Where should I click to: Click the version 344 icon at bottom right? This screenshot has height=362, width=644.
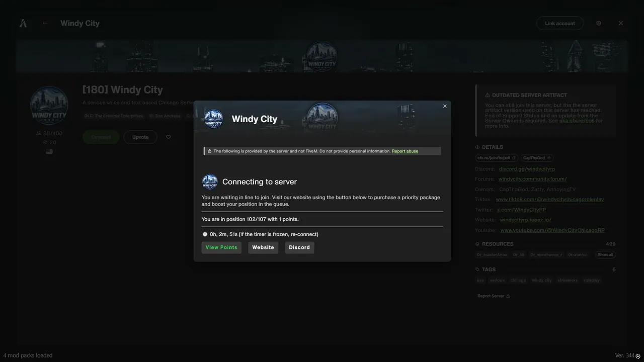click(x=638, y=356)
